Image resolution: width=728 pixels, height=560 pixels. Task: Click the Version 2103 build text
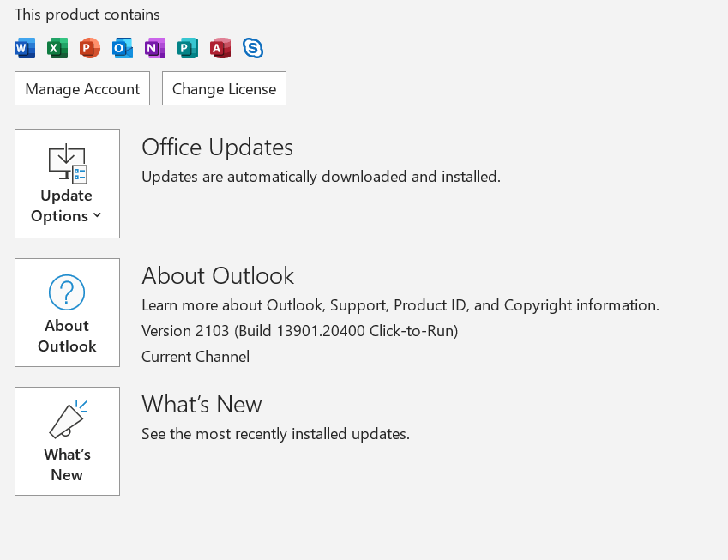pos(299,331)
